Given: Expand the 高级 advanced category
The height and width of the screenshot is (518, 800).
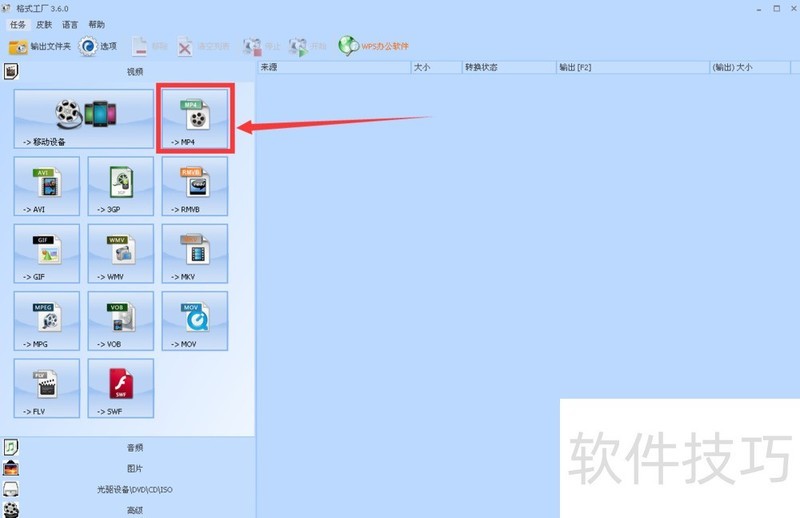Looking at the screenshot, I should pos(128,510).
